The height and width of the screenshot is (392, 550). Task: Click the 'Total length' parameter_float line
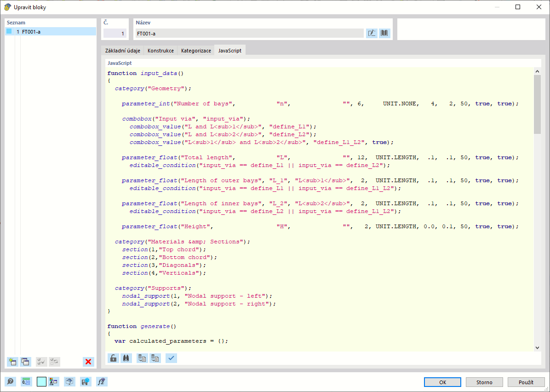pos(320,157)
